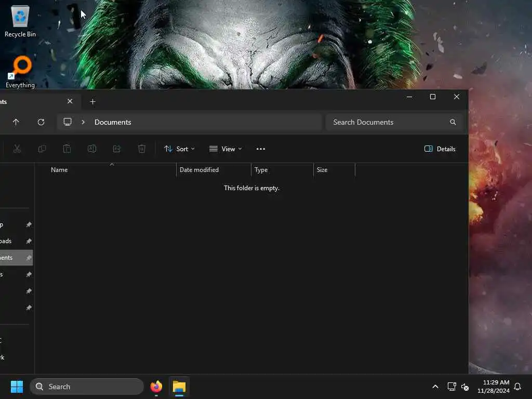The height and width of the screenshot is (399, 532).
Task: Open the Recycle Bin desktop icon
Action: click(x=20, y=21)
